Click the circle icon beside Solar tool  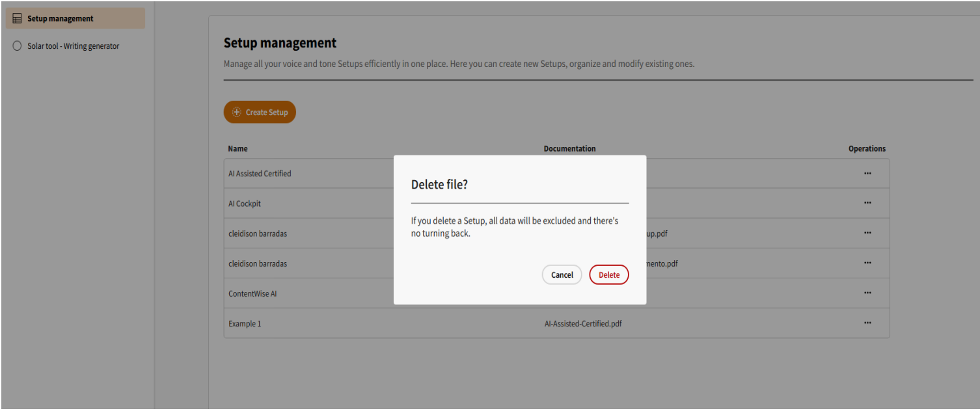click(x=17, y=46)
